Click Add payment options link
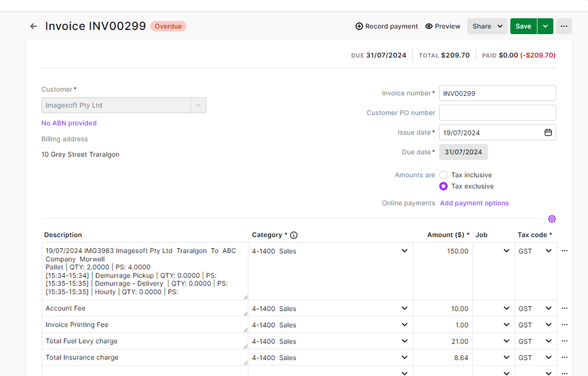 click(x=474, y=203)
